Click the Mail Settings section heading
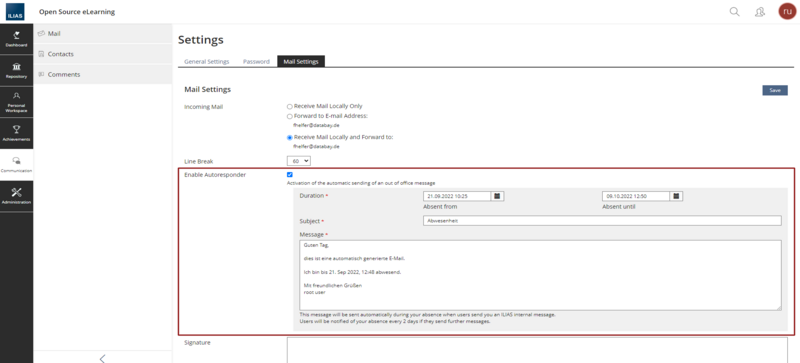Screen dimensions: 800x363 pos(208,89)
